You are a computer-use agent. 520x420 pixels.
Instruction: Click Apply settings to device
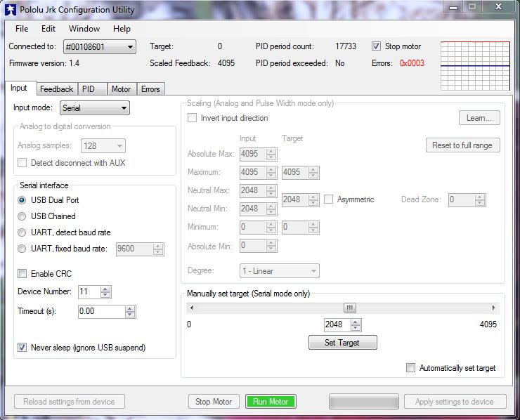point(455,402)
